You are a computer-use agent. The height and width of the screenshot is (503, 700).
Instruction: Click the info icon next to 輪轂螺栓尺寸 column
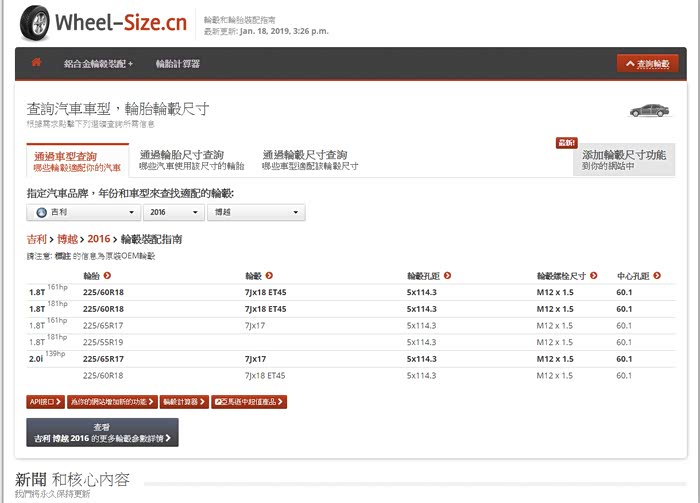[x=594, y=275]
